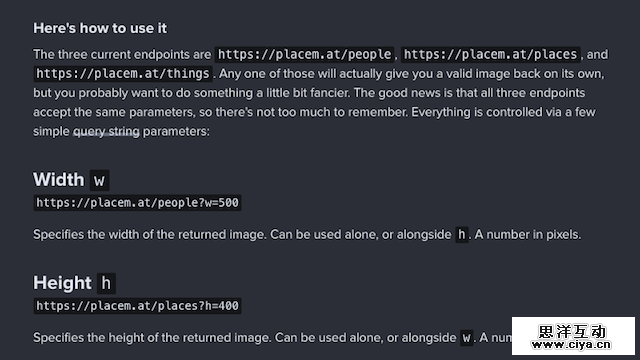The width and height of the screenshot is (640, 360).
Task: Click the https://placem.at/things endpoint code
Action: coord(123,74)
